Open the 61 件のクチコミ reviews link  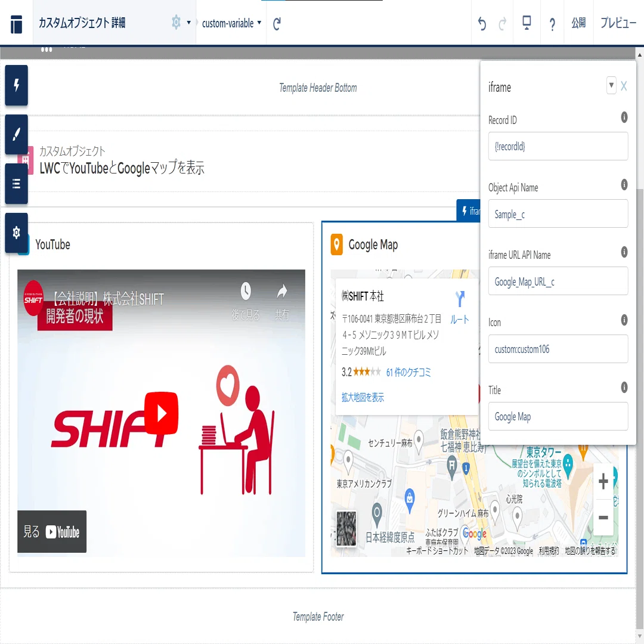pos(408,372)
